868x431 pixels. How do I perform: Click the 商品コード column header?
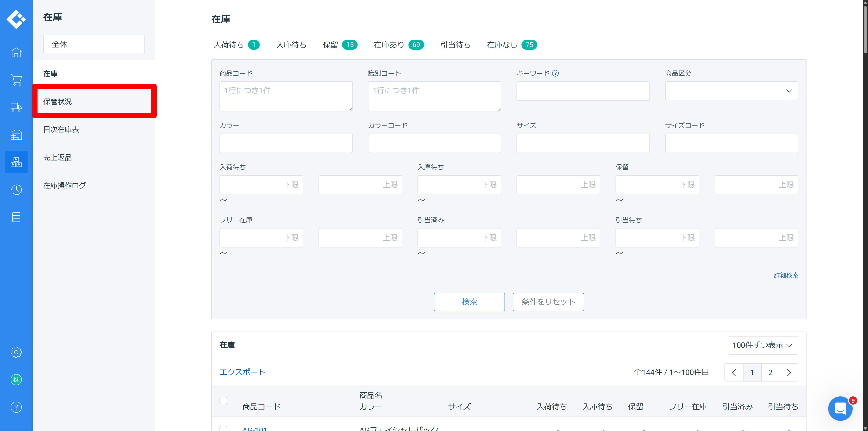pyautogui.click(x=262, y=406)
